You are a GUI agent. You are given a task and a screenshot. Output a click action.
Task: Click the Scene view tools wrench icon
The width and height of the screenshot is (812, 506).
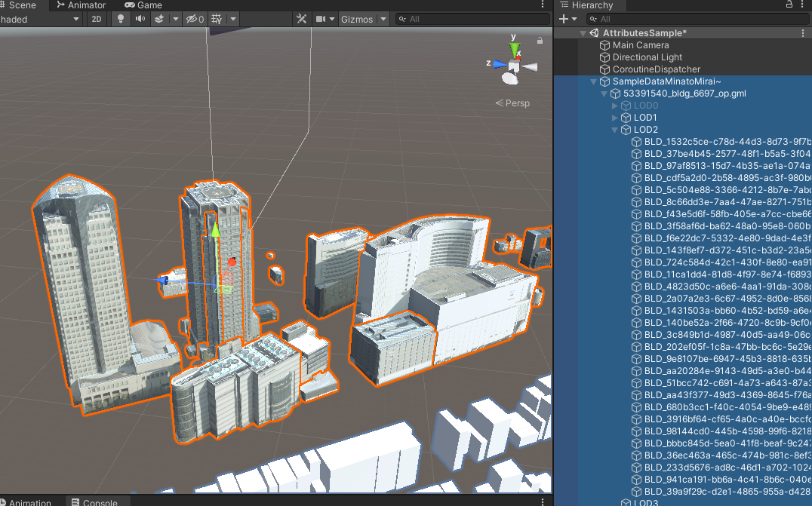pos(301,19)
